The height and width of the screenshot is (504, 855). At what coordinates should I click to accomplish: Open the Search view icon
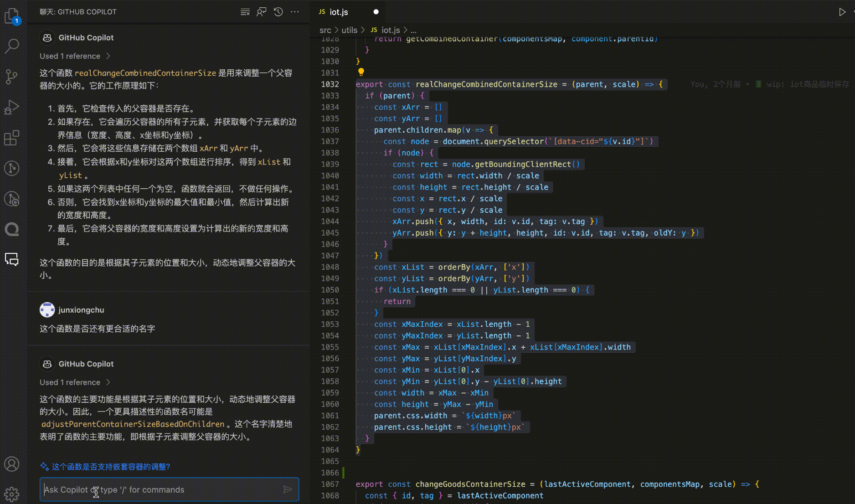click(x=12, y=46)
